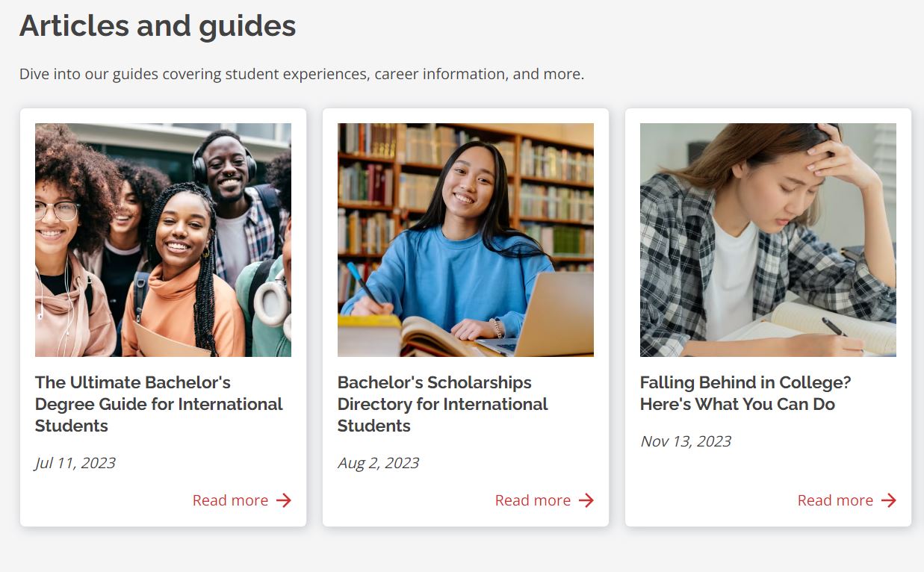Click the arrow icon on the Bachelor's Degree Guide card
This screenshot has height=572, width=924.
284,500
